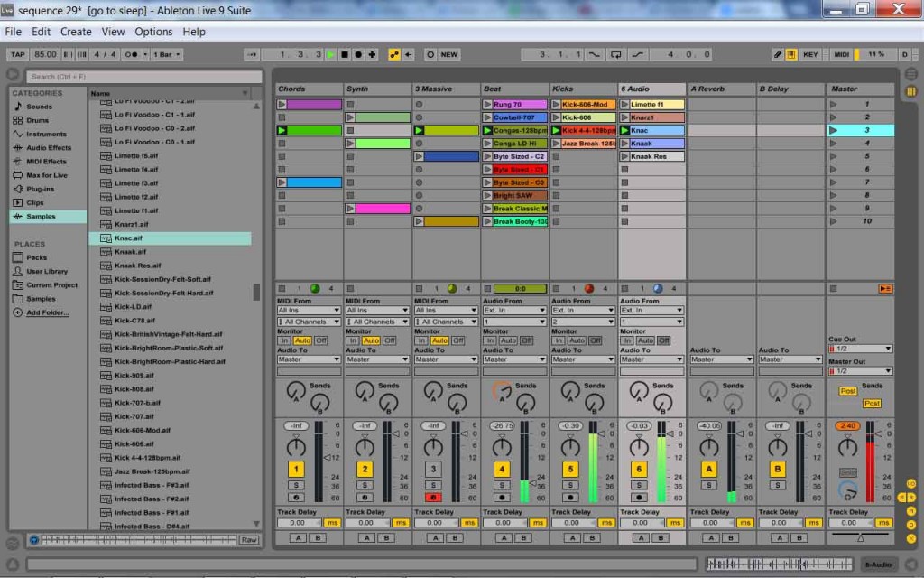
Task: Open the File menu
Action: tap(13, 32)
